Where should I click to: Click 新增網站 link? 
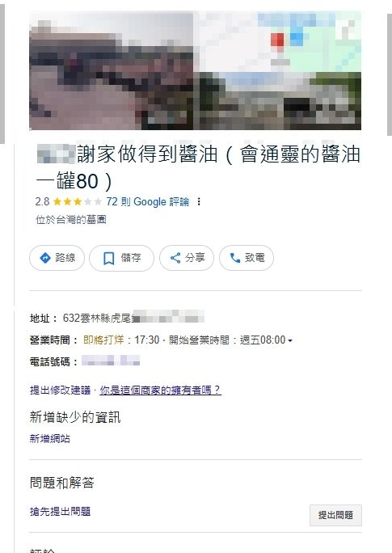tap(50, 439)
